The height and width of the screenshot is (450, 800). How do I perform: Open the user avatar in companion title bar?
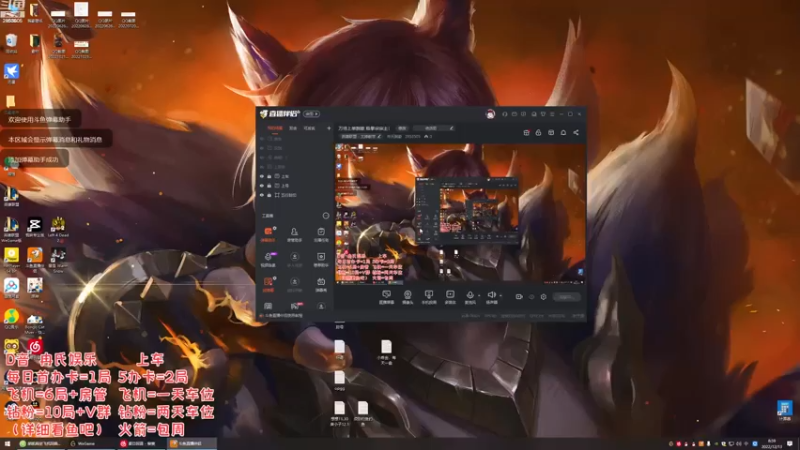click(490, 114)
